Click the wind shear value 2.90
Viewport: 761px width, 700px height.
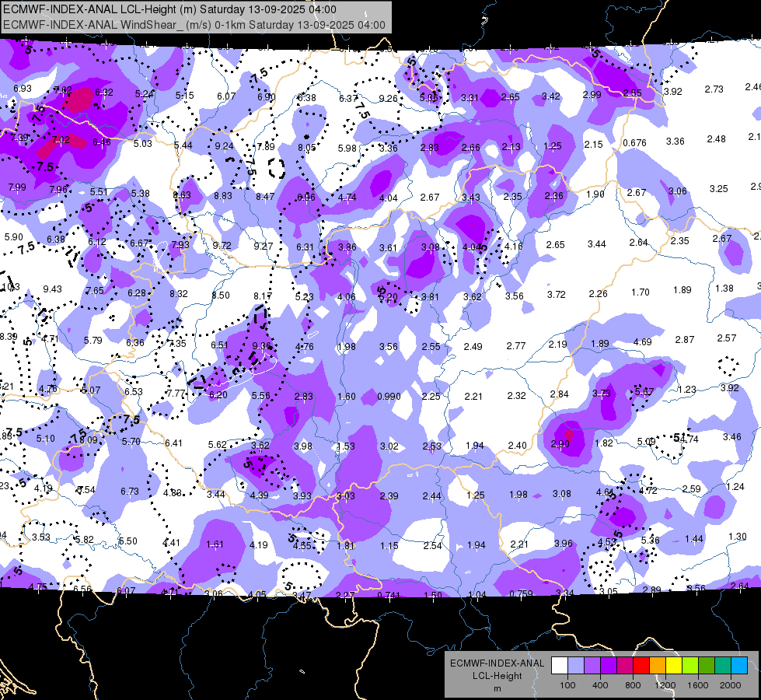pos(560,444)
